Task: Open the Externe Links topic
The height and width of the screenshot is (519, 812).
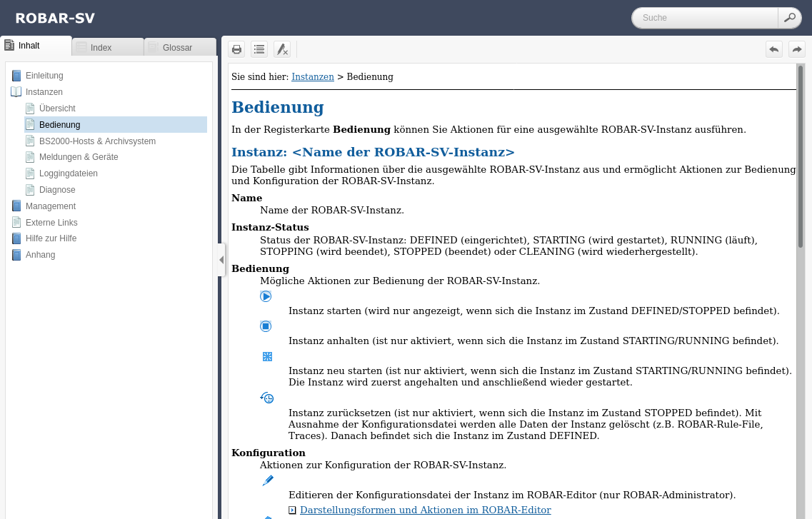Action: 52,223
